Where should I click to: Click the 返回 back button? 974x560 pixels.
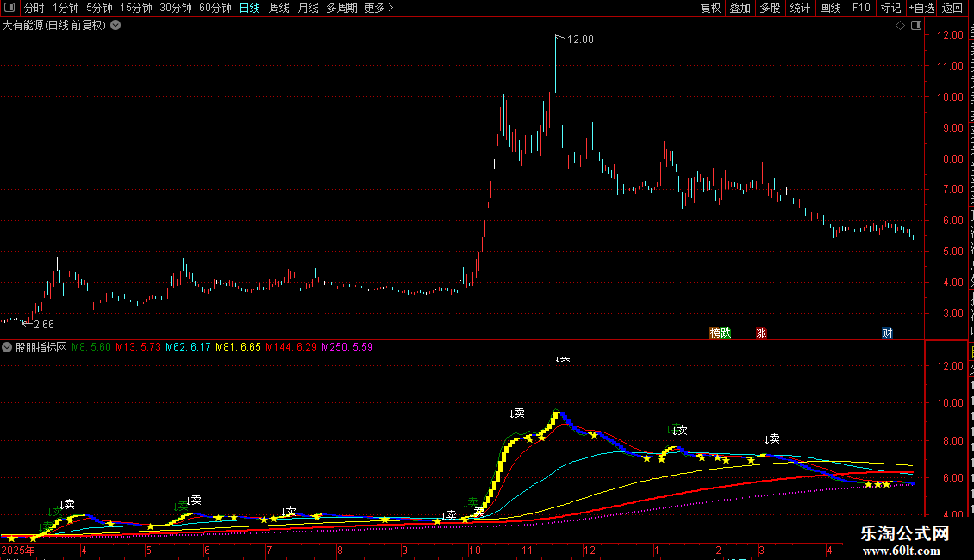(952, 8)
